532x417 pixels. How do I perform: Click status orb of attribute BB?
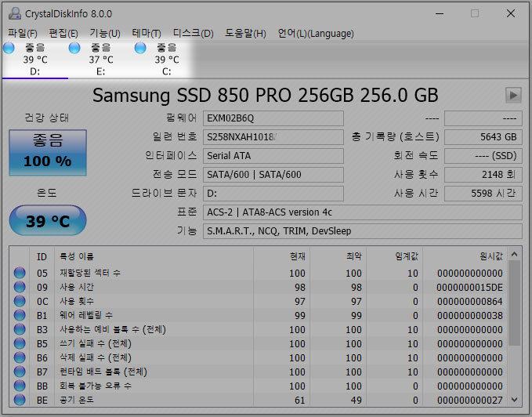20,386
